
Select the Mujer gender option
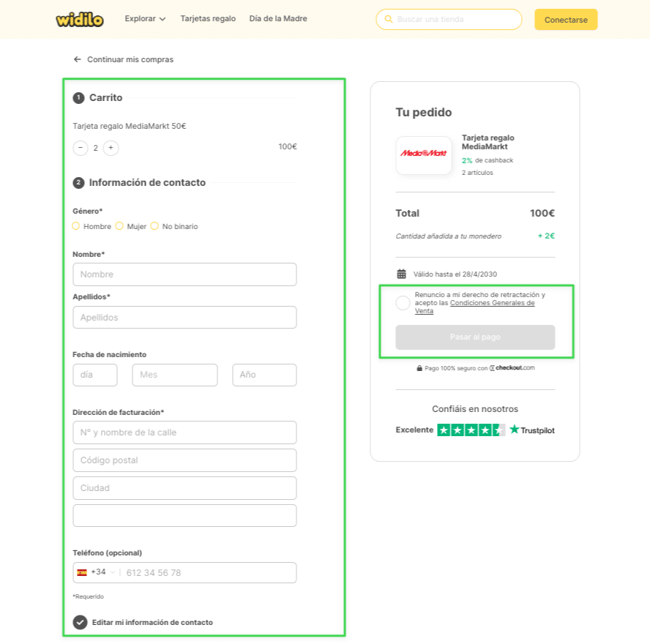tap(119, 226)
